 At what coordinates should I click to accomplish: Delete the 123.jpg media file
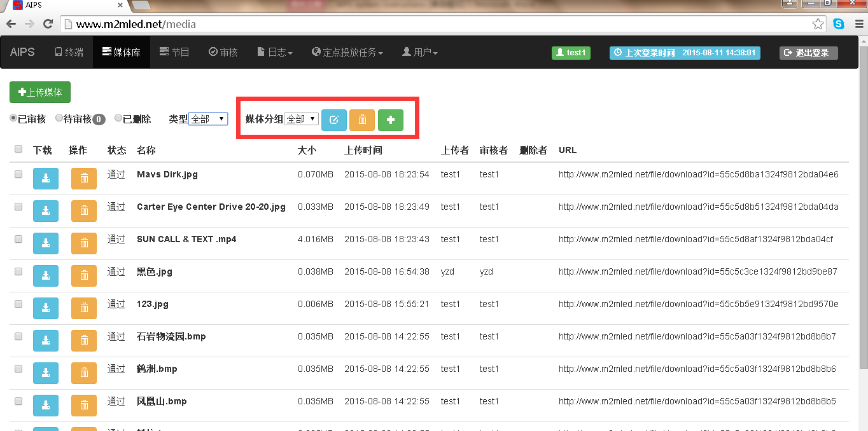84,308
